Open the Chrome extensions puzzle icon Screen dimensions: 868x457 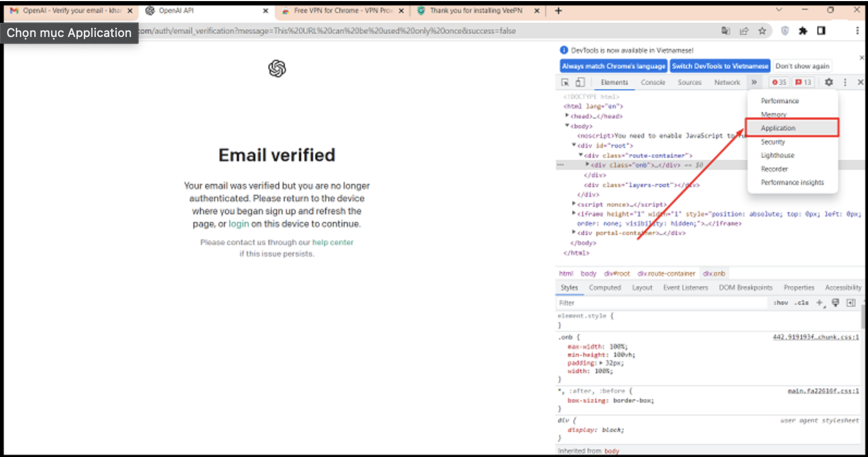tap(803, 31)
